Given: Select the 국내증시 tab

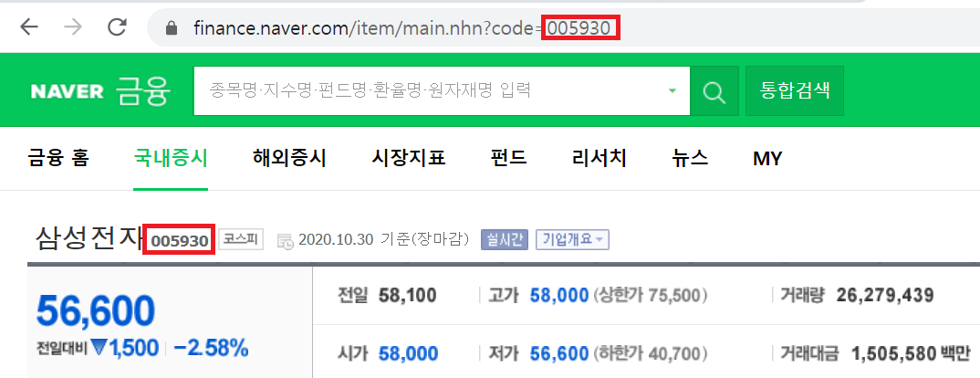Looking at the screenshot, I should pyautogui.click(x=171, y=158).
